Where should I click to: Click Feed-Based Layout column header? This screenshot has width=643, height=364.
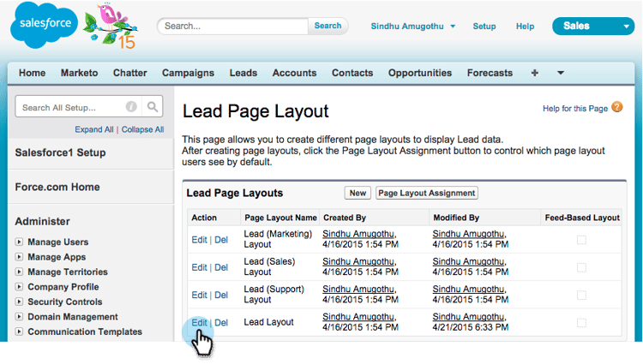(x=582, y=218)
